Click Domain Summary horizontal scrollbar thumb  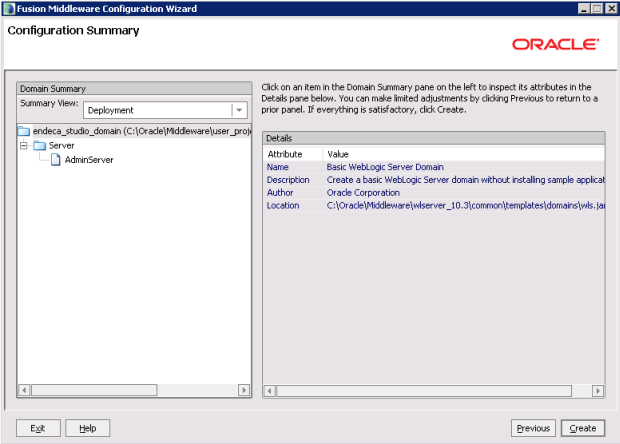94,390
